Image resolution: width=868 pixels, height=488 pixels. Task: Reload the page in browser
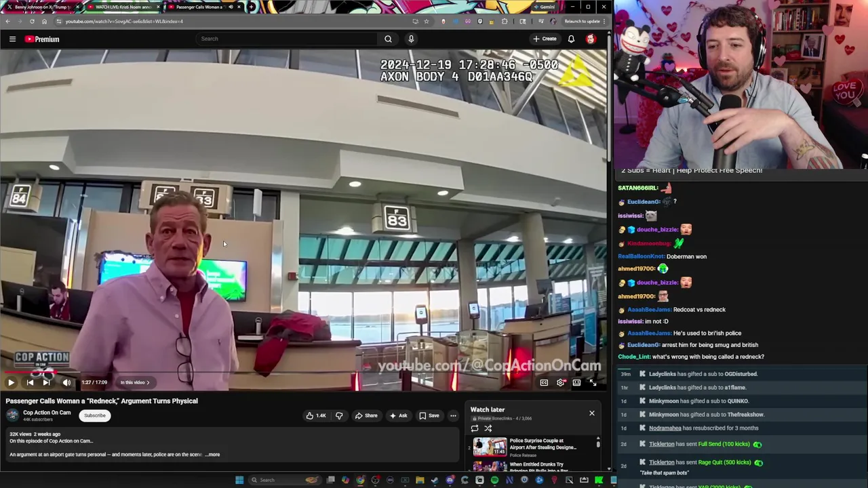(32, 21)
